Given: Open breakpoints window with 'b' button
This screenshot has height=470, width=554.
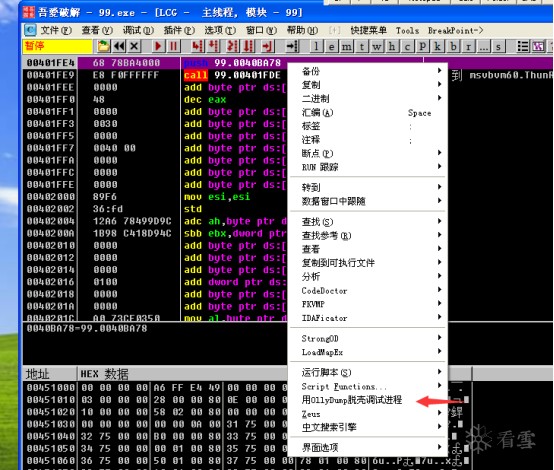Looking at the screenshot, I should 453,46.
